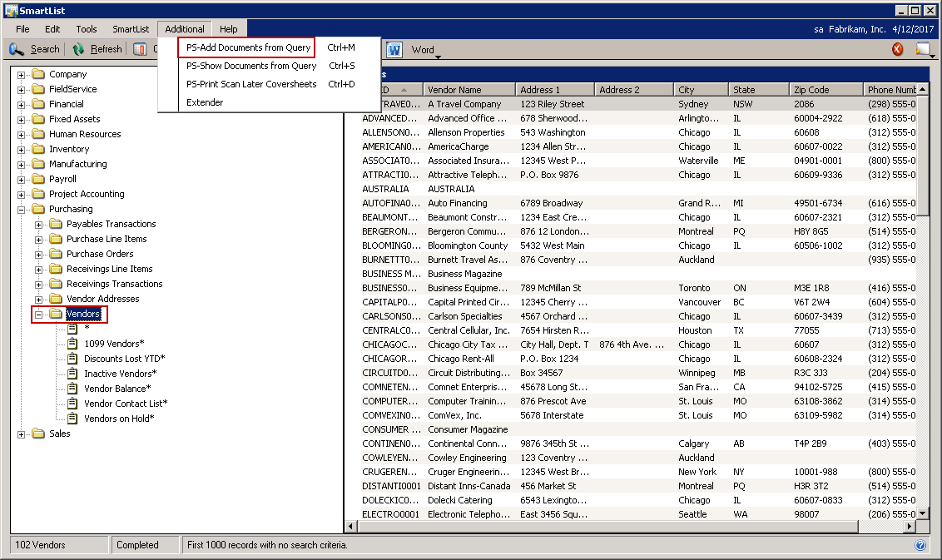Click the Search button label
This screenshot has height=560, width=942.
pyautogui.click(x=45, y=49)
